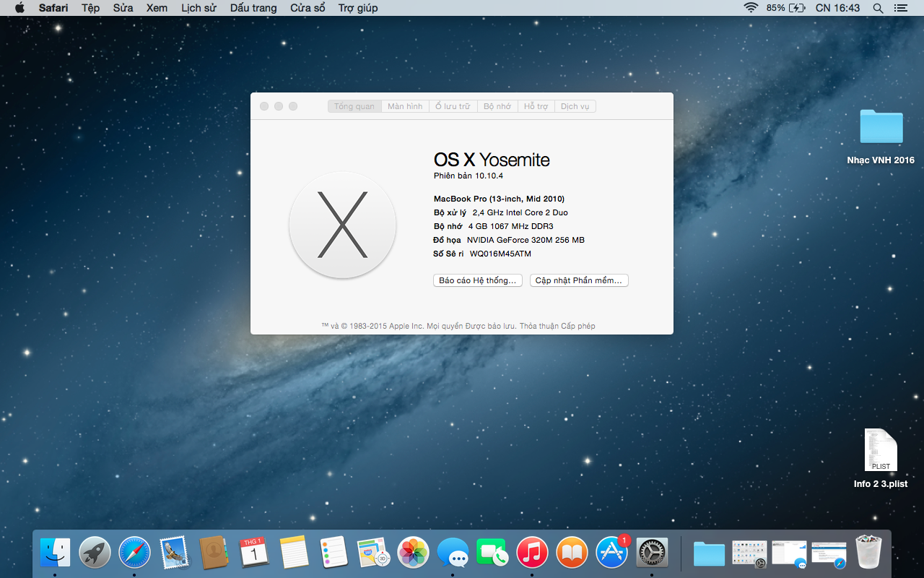Click the Wi-Fi status icon
Screen dimensions: 924x578
(751, 8)
